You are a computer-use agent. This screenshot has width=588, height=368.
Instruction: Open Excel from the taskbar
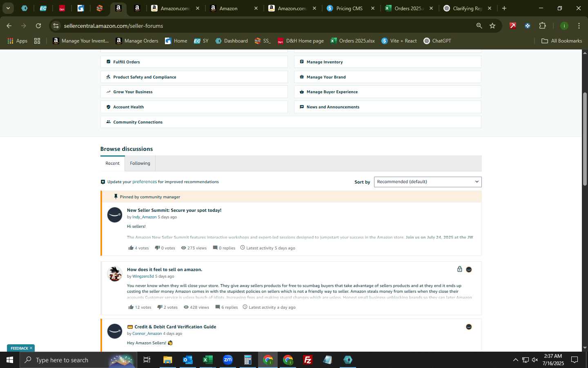[x=207, y=360]
